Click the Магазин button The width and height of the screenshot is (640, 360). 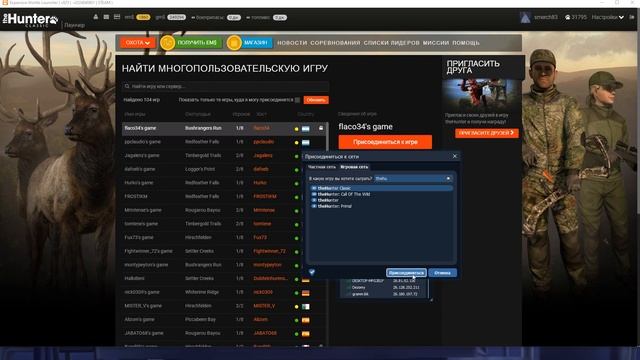[x=256, y=42]
